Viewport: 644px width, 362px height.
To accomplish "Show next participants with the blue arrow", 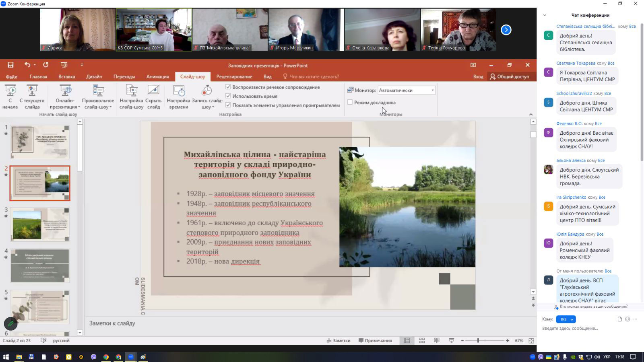I will click(x=506, y=30).
